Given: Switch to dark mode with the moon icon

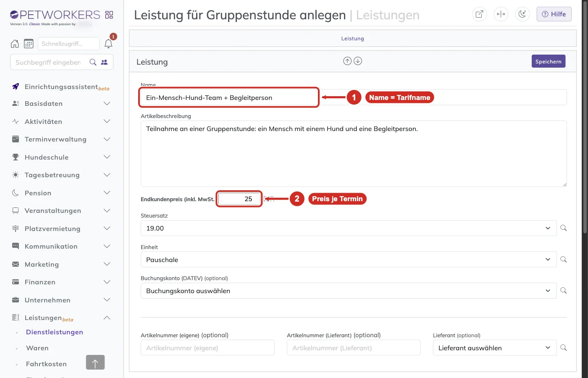Looking at the screenshot, I should click(x=522, y=14).
